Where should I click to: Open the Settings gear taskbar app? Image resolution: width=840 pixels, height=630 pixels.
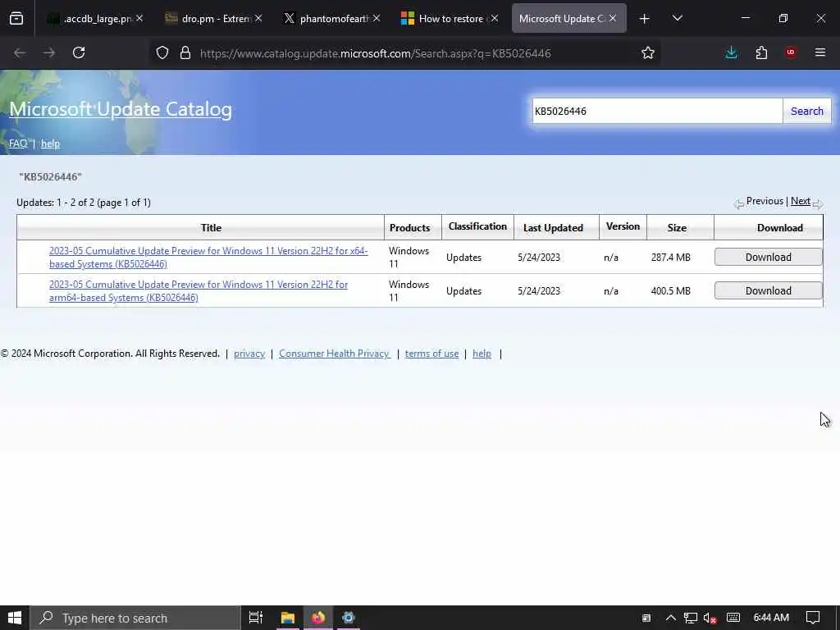[348, 618]
